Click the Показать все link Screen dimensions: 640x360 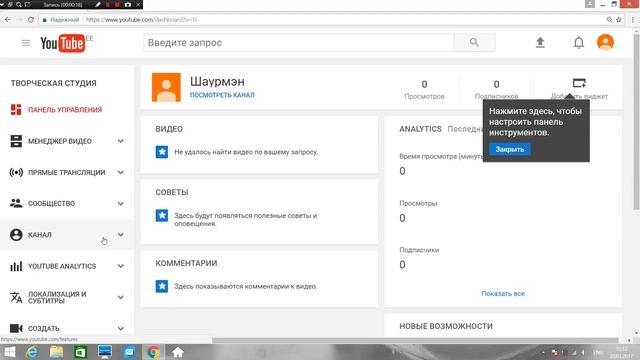tap(503, 293)
